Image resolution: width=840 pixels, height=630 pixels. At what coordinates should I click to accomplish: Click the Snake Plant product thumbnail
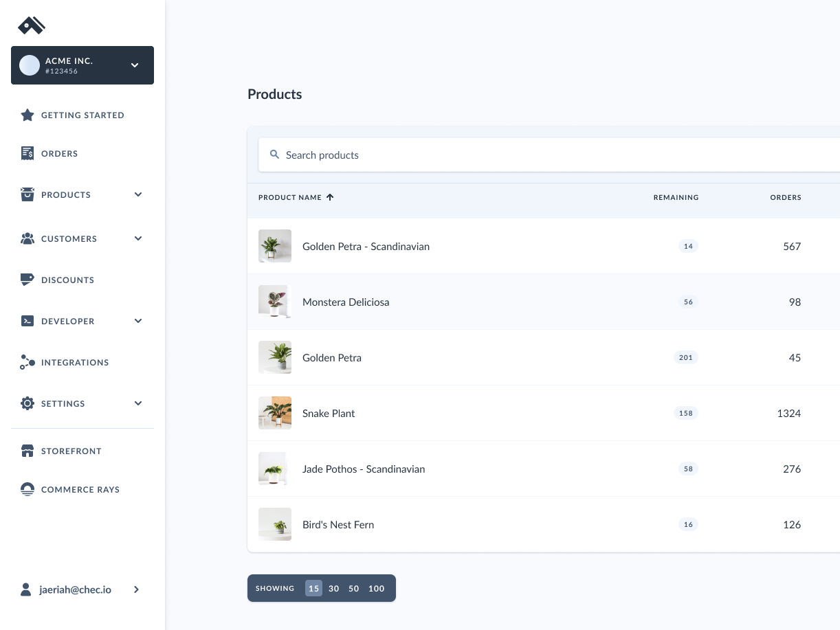click(x=275, y=413)
